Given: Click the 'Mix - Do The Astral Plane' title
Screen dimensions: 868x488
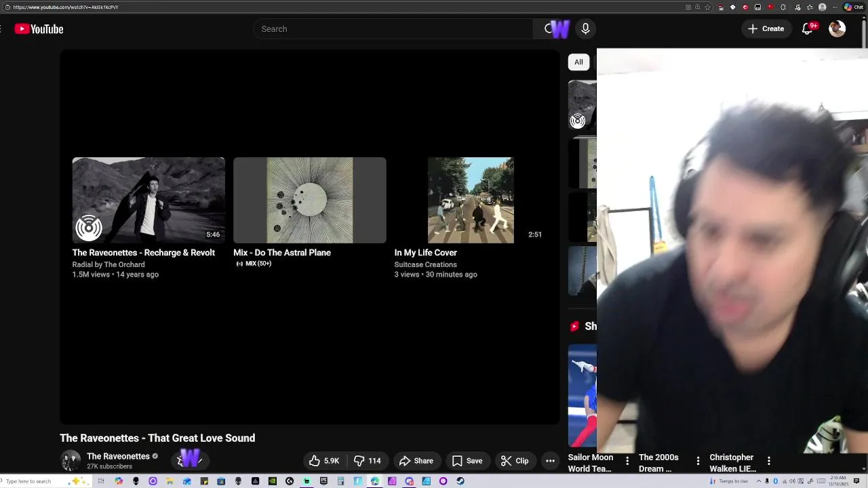Looking at the screenshot, I should [282, 253].
